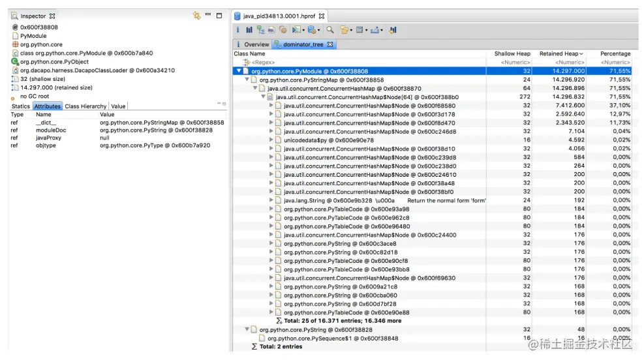Image resolution: width=644 pixels, height=362 pixels.
Task: Collapse ConcurrentHashMap @ 0x600f38870 node
Action: pos(255,88)
